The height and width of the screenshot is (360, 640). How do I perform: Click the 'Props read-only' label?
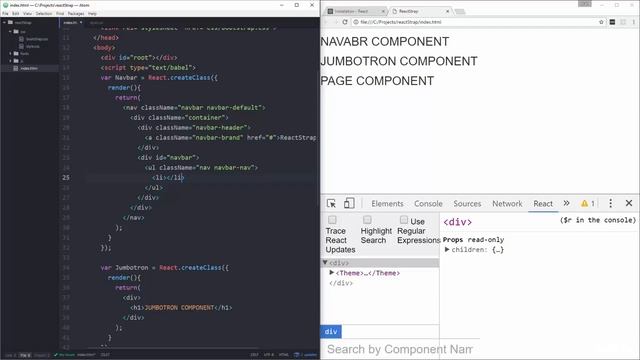click(473, 240)
